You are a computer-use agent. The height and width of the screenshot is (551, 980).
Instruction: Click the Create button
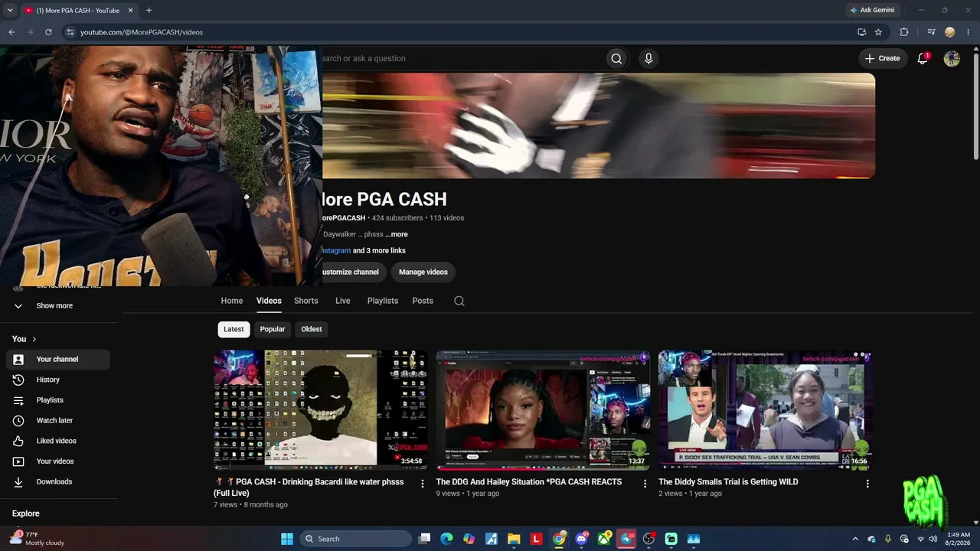[882, 58]
